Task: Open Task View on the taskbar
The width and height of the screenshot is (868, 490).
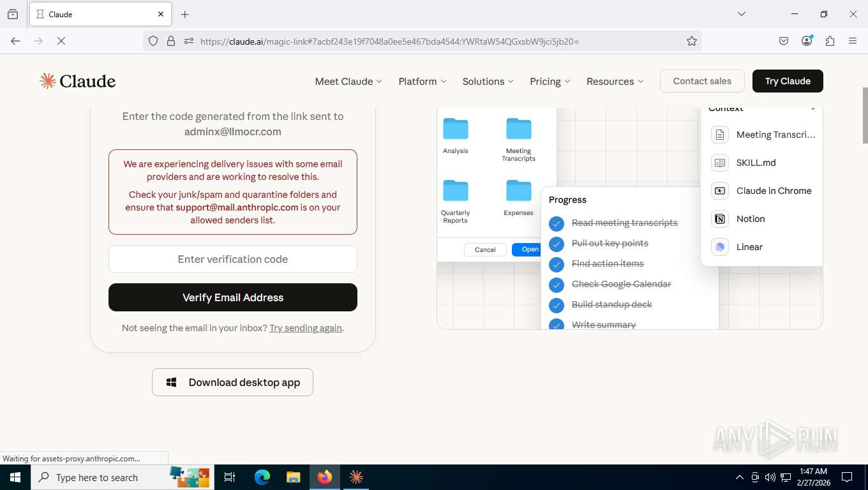Action: click(x=230, y=477)
